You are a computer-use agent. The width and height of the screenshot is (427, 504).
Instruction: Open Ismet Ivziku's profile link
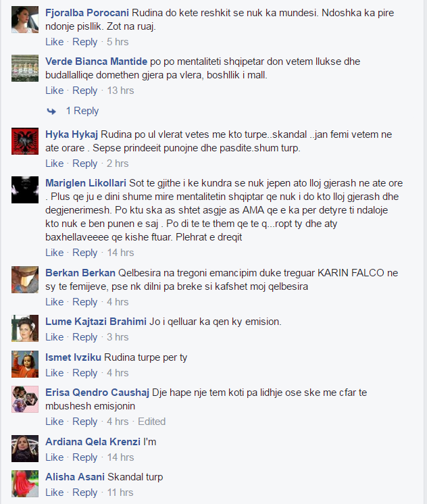tap(74, 357)
